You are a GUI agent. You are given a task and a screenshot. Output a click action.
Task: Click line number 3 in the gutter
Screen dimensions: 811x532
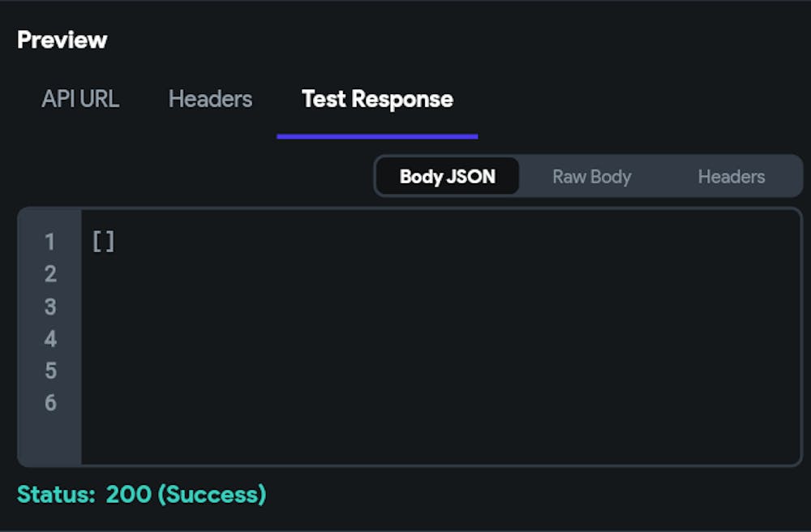coord(50,307)
